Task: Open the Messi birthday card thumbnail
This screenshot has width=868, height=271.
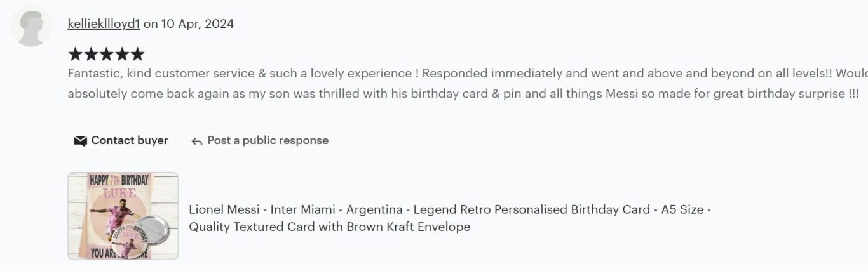Action: pyautogui.click(x=123, y=216)
